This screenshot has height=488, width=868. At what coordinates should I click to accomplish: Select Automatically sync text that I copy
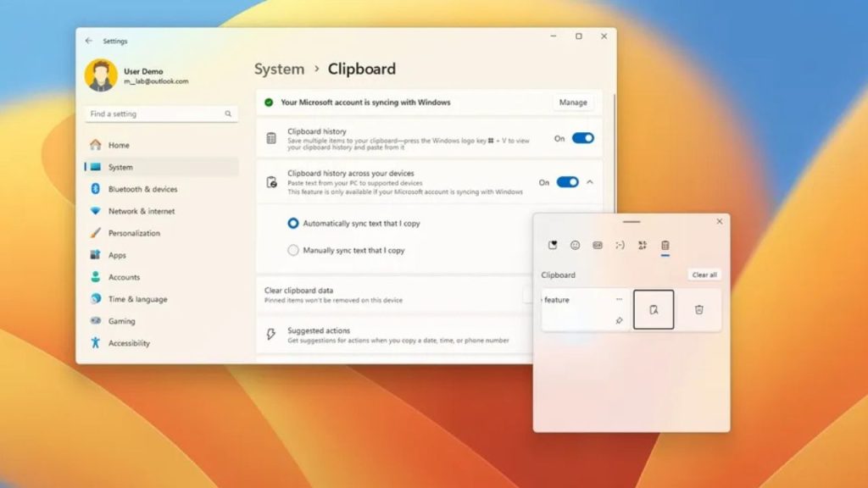point(293,224)
